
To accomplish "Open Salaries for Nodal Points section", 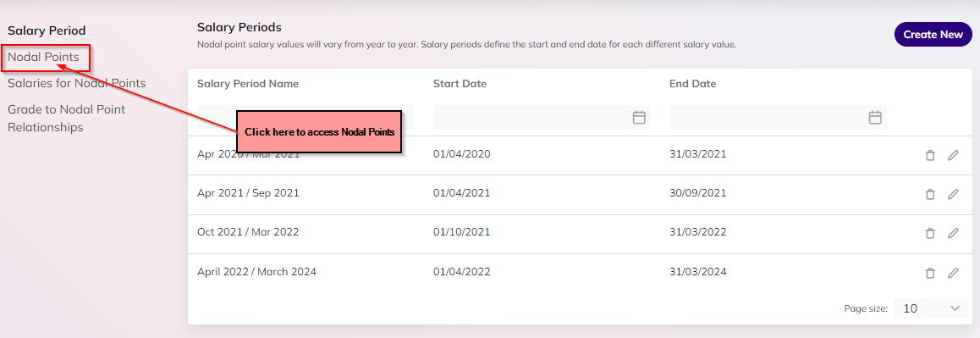I will tap(76, 83).
